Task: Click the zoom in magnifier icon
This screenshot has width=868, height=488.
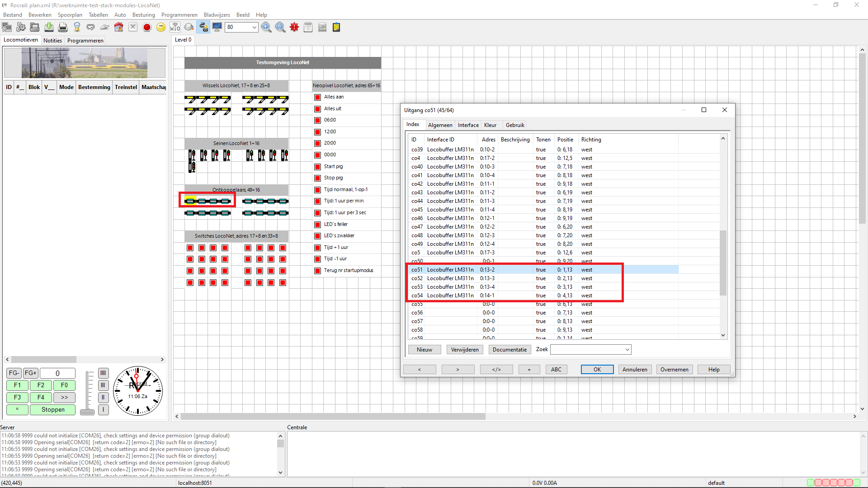Action: click(266, 28)
